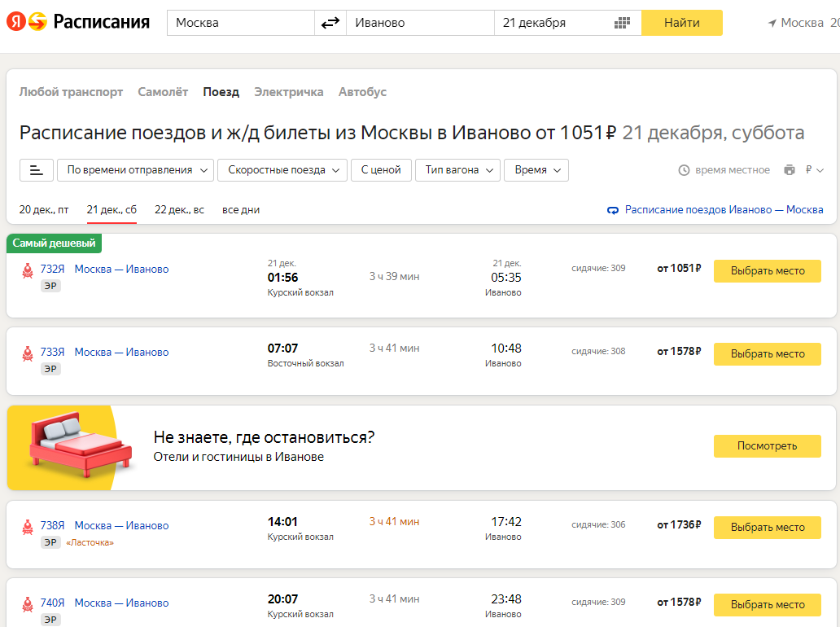Open the calendar date picker icon

[623, 23]
